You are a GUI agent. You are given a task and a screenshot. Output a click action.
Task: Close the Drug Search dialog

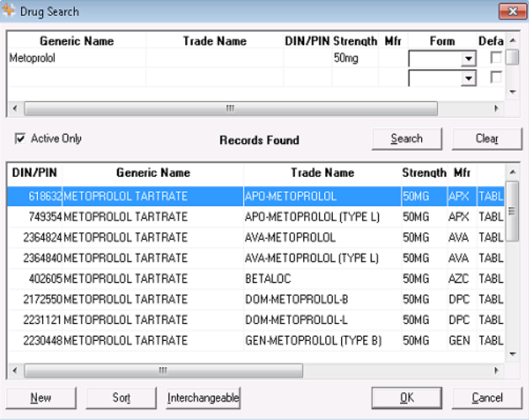tap(512, 12)
